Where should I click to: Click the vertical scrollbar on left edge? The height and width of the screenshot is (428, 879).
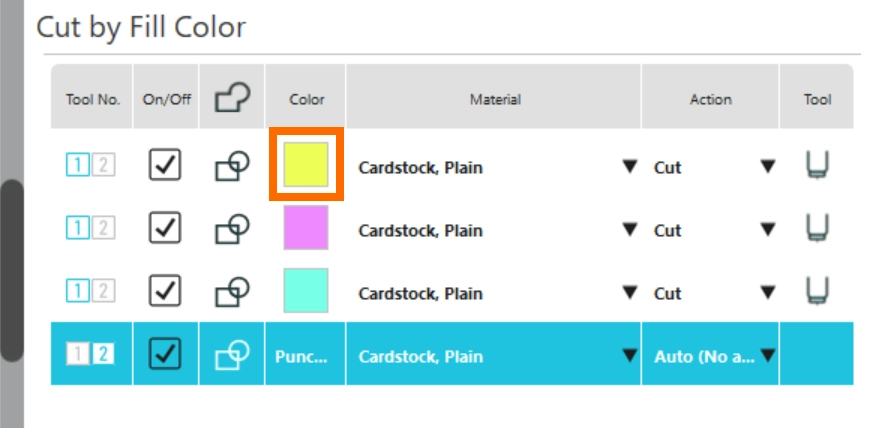[10, 270]
